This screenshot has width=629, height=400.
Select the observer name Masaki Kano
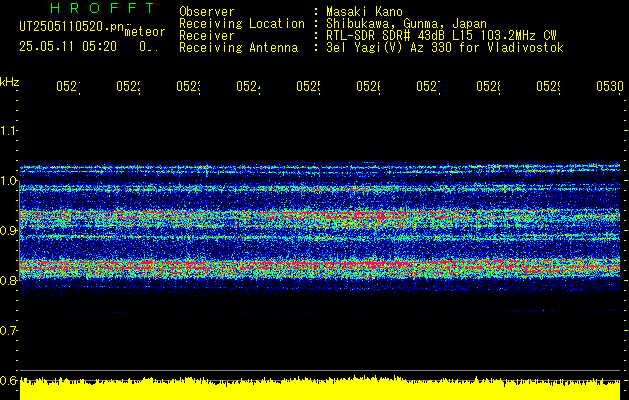[364, 12]
